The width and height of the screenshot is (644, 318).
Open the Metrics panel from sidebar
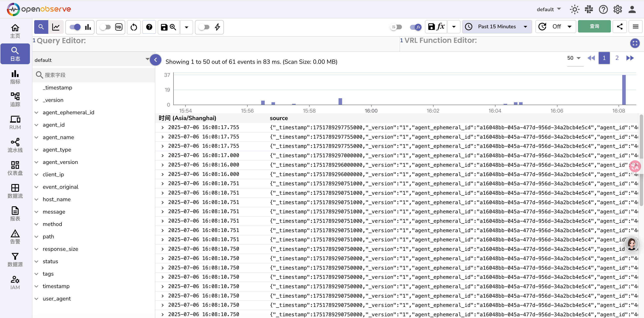point(15,77)
